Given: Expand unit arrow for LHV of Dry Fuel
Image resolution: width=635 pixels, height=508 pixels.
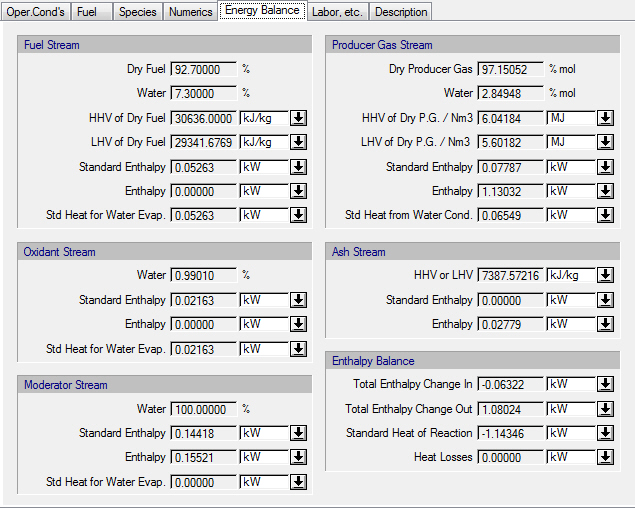Looking at the screenshot, I should (x=298, y=142).
